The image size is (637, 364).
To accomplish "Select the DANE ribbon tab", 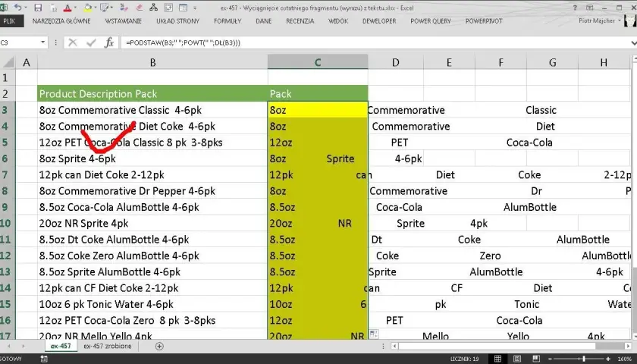I will tap(264, 21).
